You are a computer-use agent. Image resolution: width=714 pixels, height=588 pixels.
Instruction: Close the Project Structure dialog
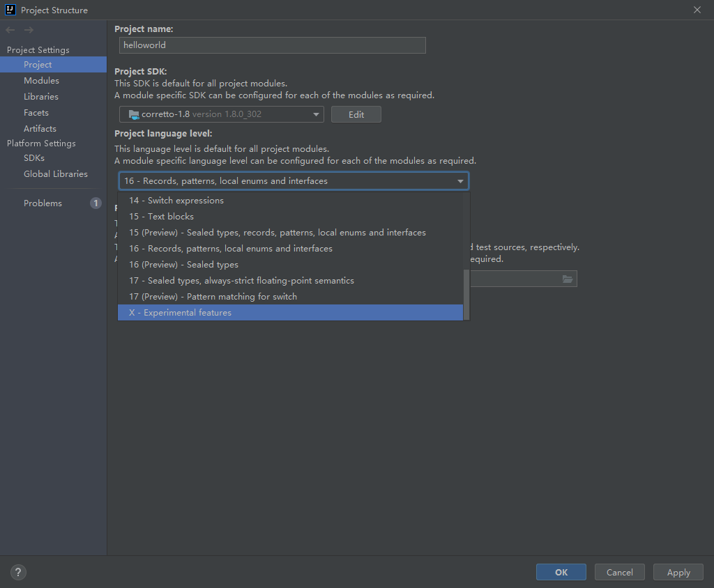(x=697, y=10)
